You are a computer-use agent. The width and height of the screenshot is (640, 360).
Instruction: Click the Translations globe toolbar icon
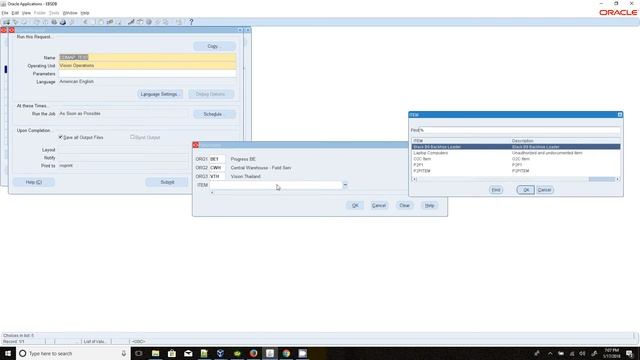149,22
